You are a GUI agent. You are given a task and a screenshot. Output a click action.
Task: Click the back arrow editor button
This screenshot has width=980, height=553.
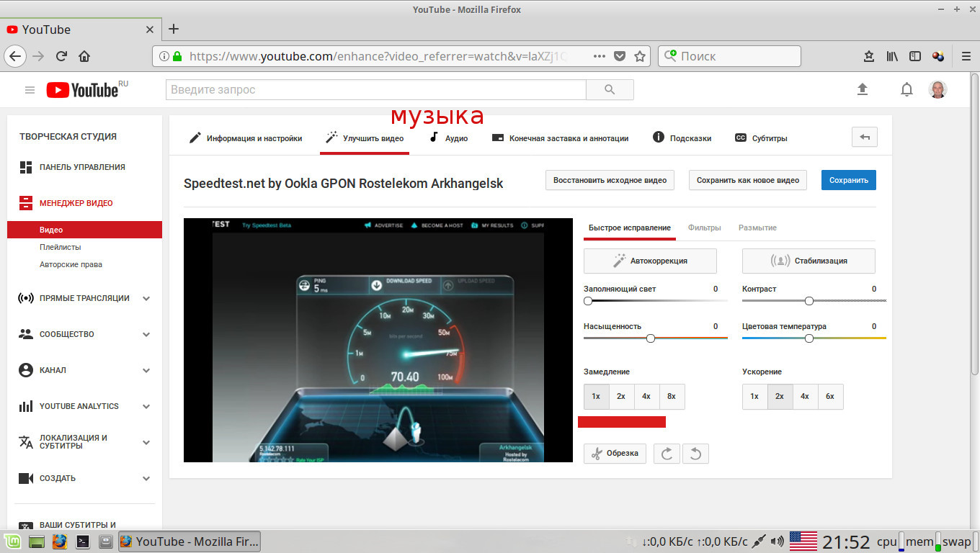tap(864, 138)
